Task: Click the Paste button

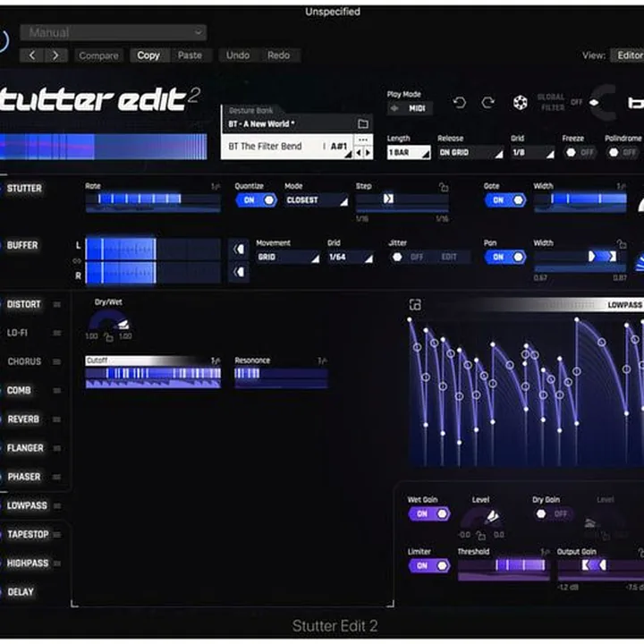Action: [x=190, y=55]
